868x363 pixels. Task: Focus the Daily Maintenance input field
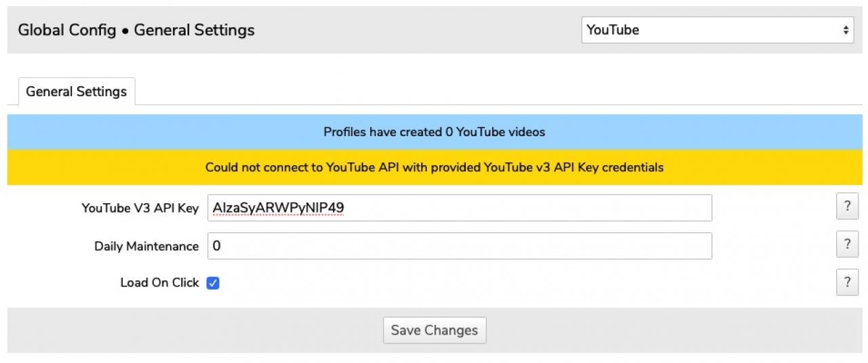[x=460, y=246]
